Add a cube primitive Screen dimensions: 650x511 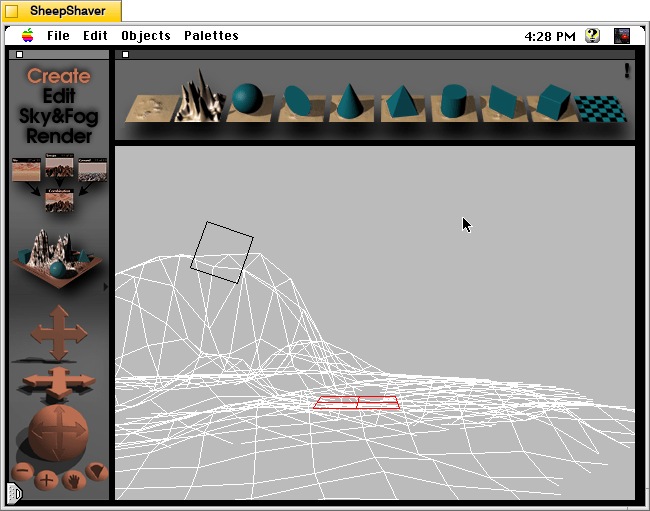tap(553, 103)
